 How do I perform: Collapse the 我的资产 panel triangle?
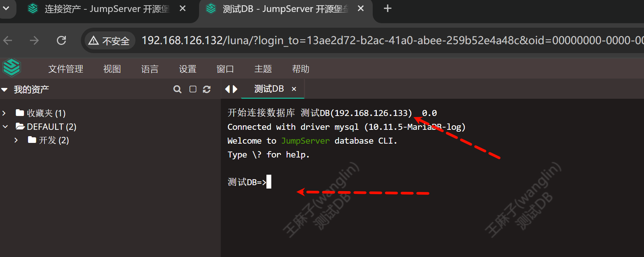tap(4, 90)
